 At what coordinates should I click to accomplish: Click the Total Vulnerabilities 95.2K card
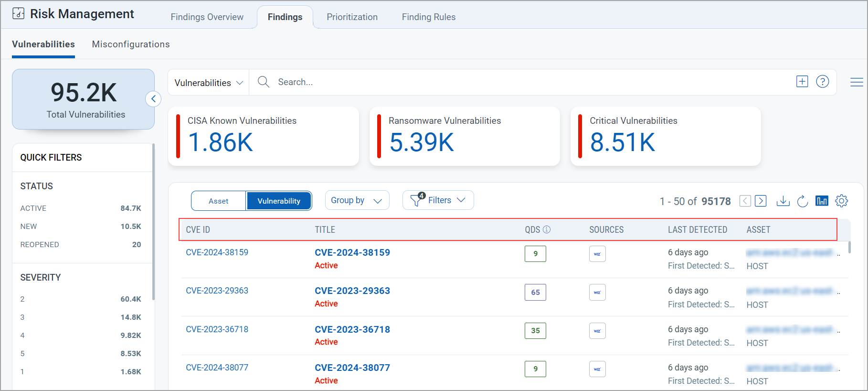pyautogui.click(x=83, y=99)
